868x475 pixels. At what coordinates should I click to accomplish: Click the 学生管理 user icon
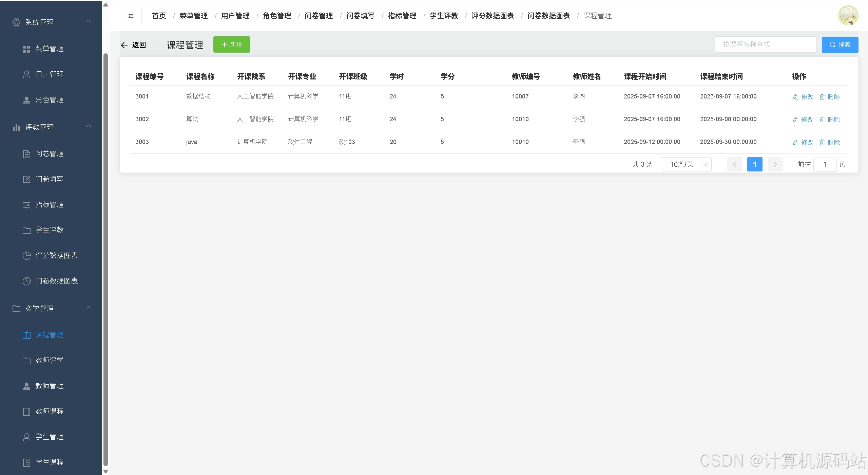click(x=26, y=437)
